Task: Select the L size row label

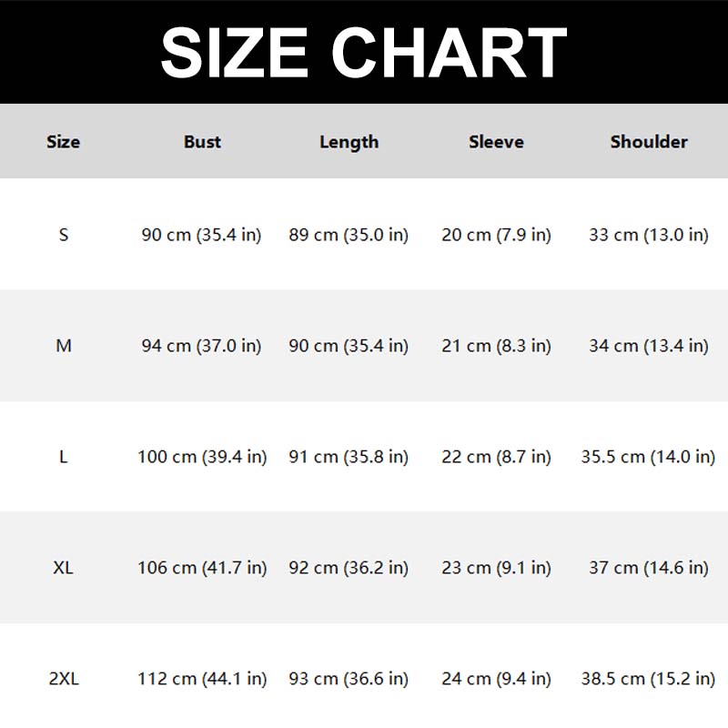Action: pyautogui.click(x=64, y=457)
